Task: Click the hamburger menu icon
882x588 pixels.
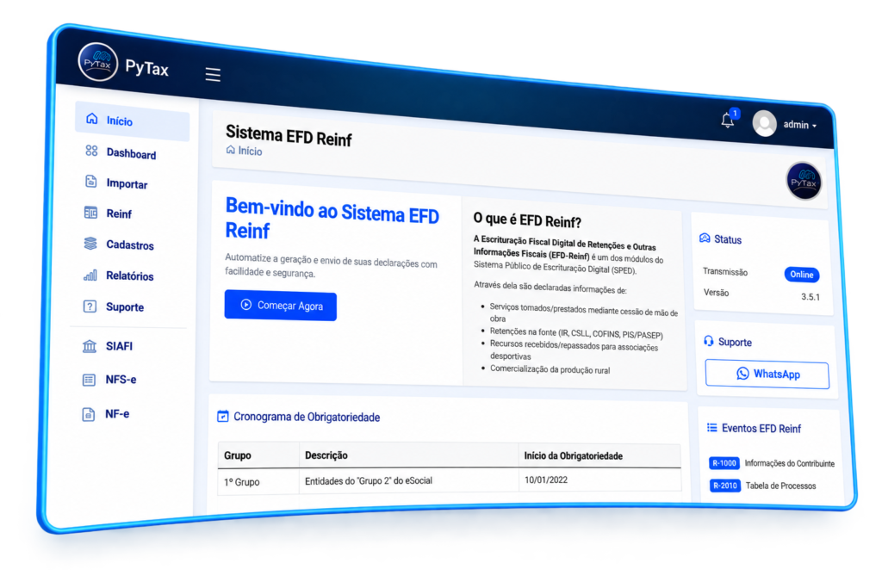Action: point(213,74)
